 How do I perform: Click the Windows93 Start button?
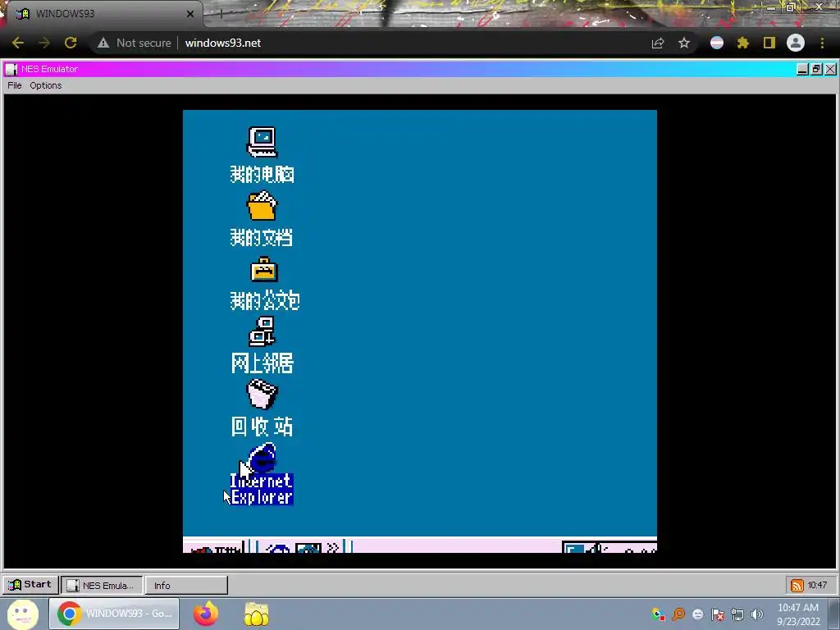[x=30, y=584]
